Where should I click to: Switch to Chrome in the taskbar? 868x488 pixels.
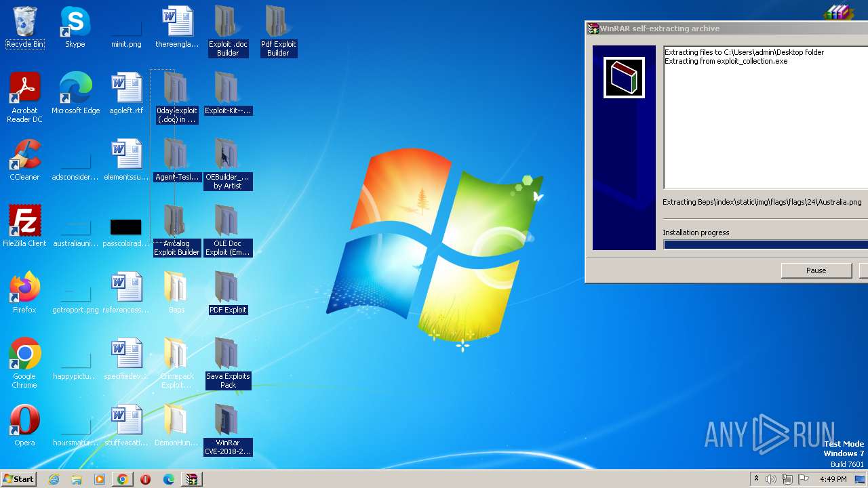click(x=123, y=479)
